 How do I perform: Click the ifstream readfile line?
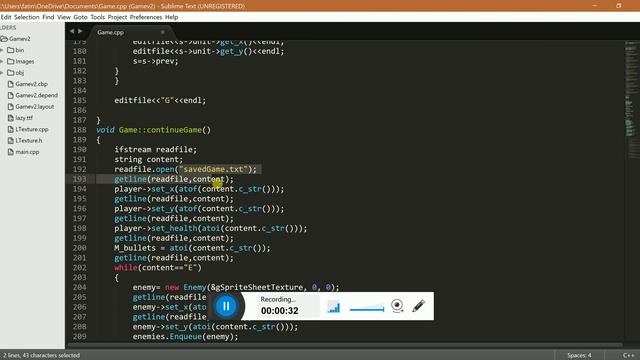coord(156,149)
